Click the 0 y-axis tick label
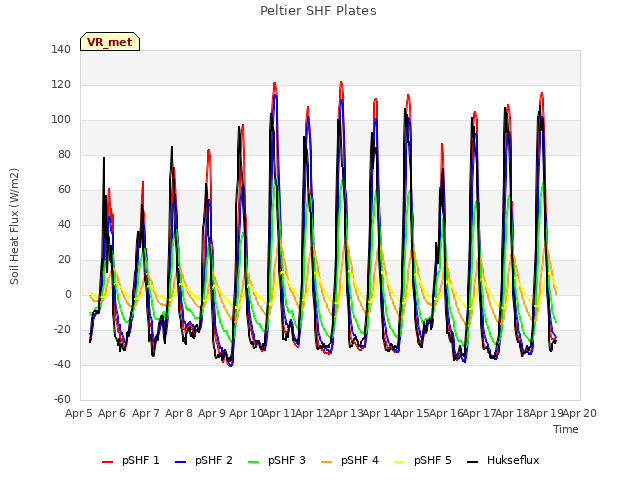The image size is (640, 480). 68,294
